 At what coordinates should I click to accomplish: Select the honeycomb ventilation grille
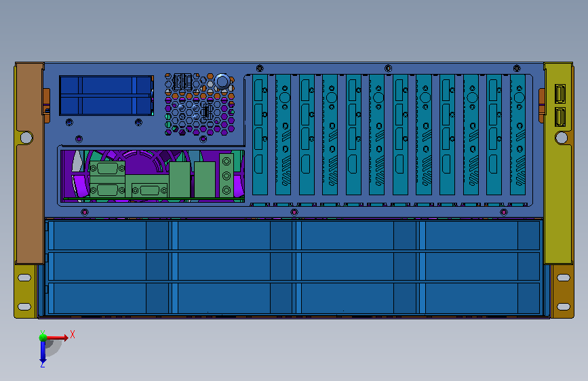tap(200, 104)
